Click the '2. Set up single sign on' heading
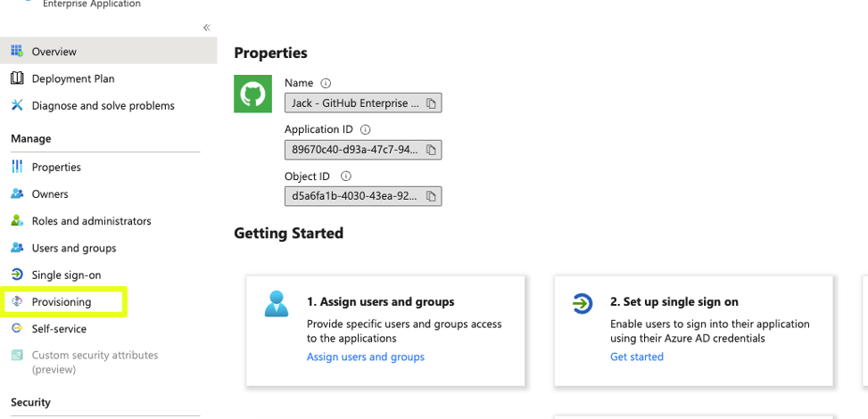868x419 pixels. (x=674, y=301)
